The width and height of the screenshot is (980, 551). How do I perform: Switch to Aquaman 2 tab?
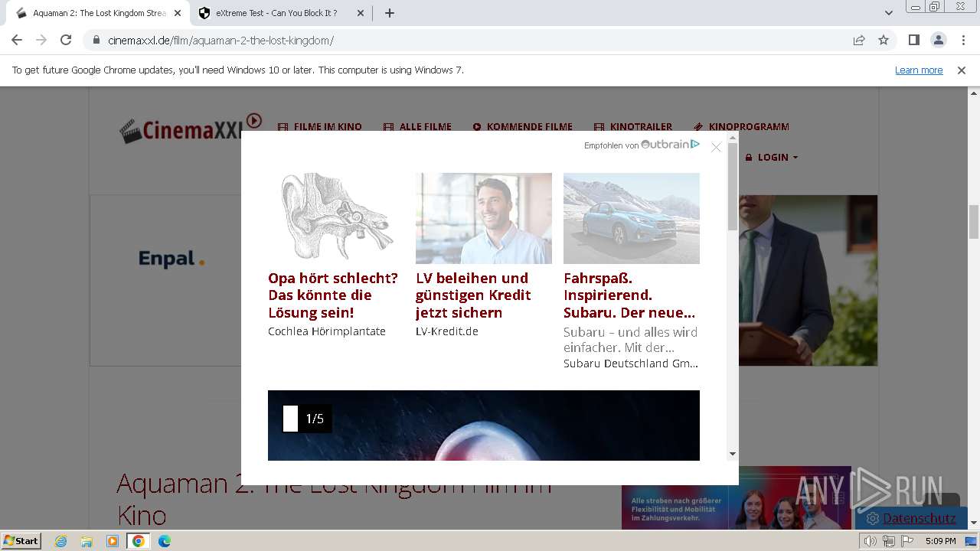click(98, 13)
